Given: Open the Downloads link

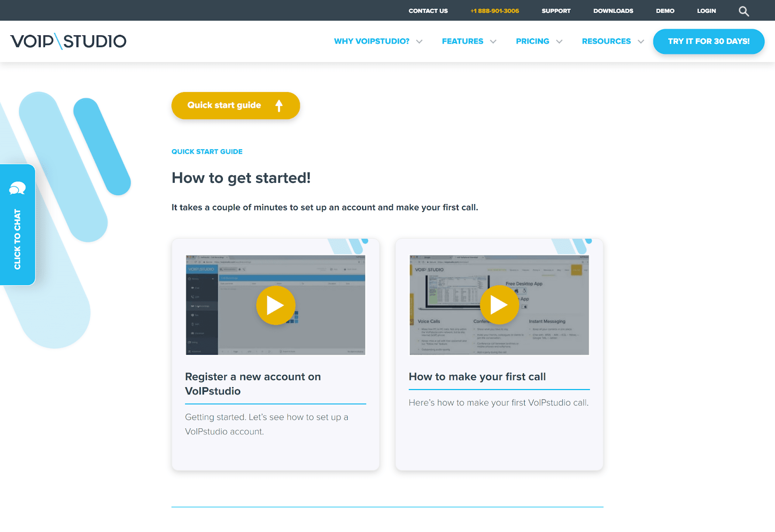Looking at the screenshot, I should (613, 11).
